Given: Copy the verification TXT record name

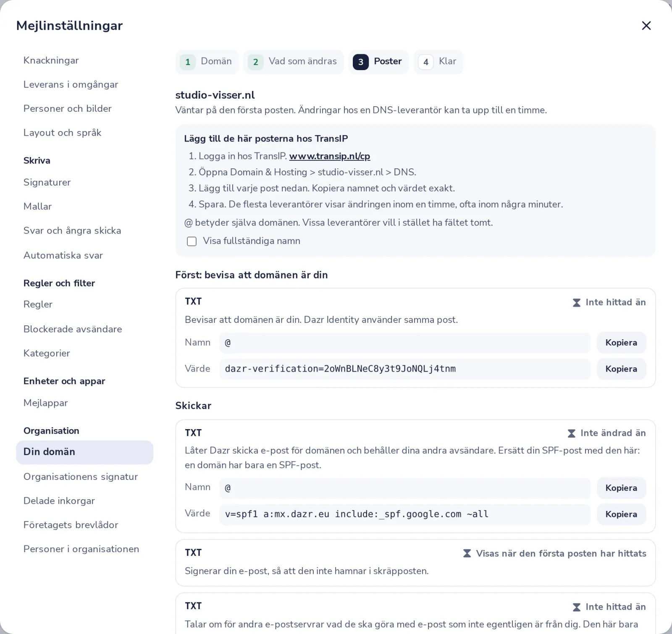Looking at the screenshot, I should pyautogui.click(x=621, y=343).
